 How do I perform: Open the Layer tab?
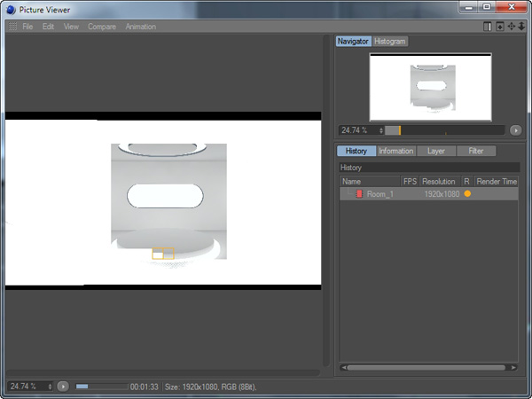[x=435, y=151]
